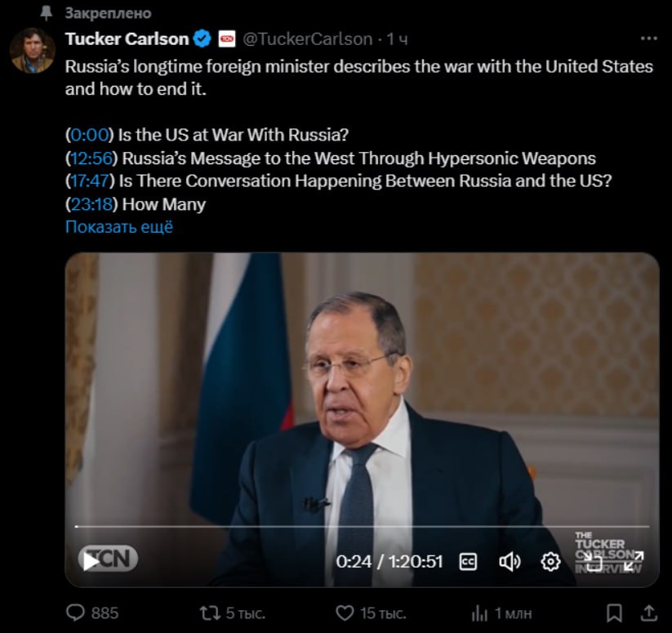The image size is (672, 633).
Task: Open Tucker Carlson's profile avatar
Action: pyautogui.click(x=33, y=51)
